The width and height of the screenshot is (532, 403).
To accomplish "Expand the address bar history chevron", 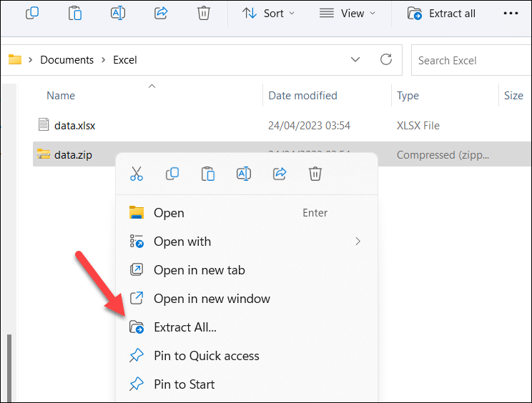I will pos(355,59).
